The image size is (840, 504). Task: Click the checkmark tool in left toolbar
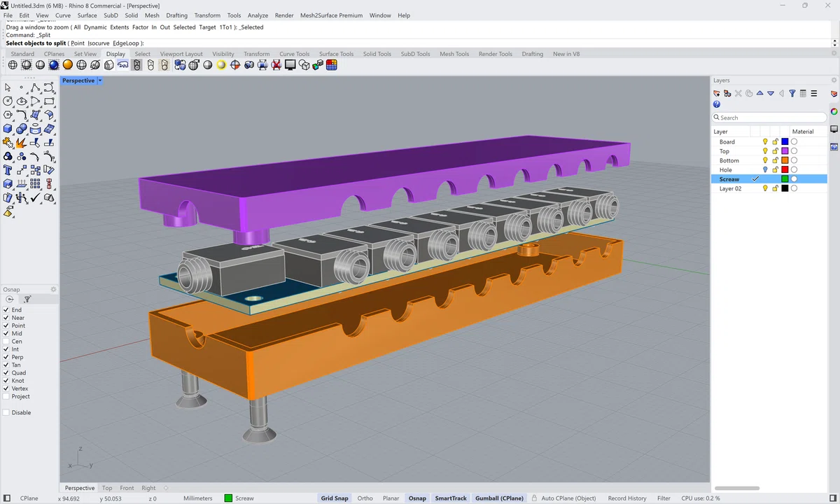tap(35, 197)
